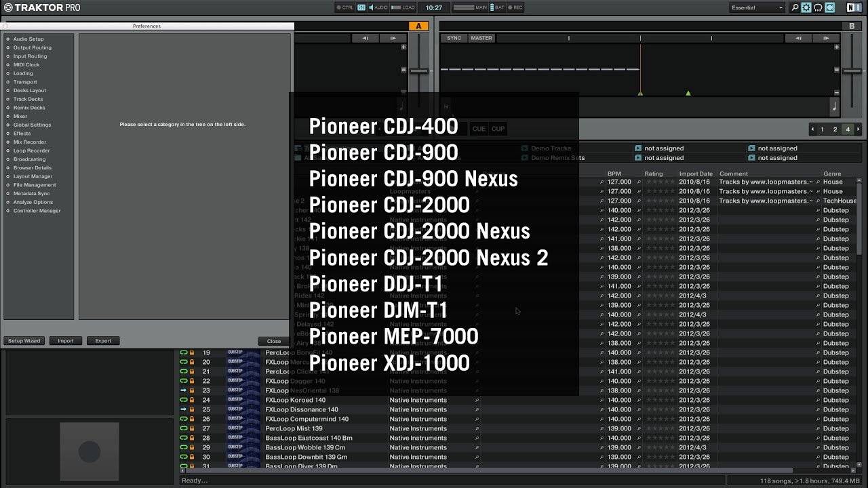Click arrow icon on track row 25

(x=183, y=409)
